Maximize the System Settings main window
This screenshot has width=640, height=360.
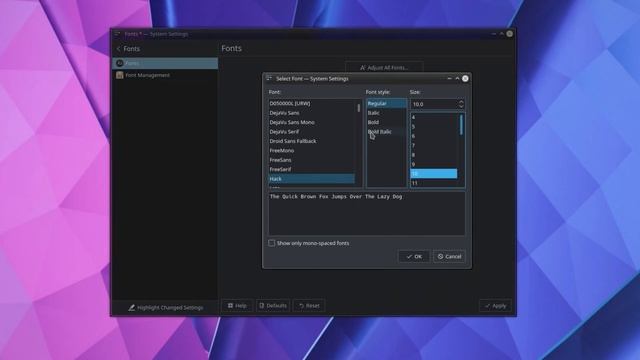click(x=502, y=34)
